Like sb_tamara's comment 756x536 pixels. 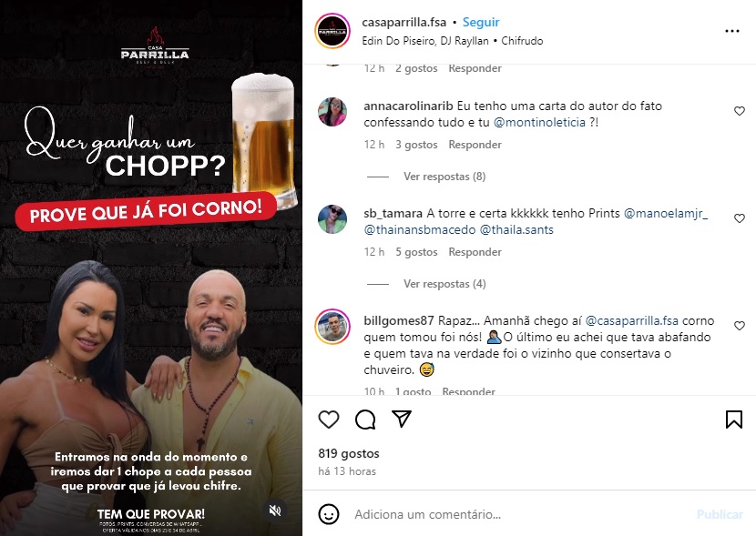[739, 218]
